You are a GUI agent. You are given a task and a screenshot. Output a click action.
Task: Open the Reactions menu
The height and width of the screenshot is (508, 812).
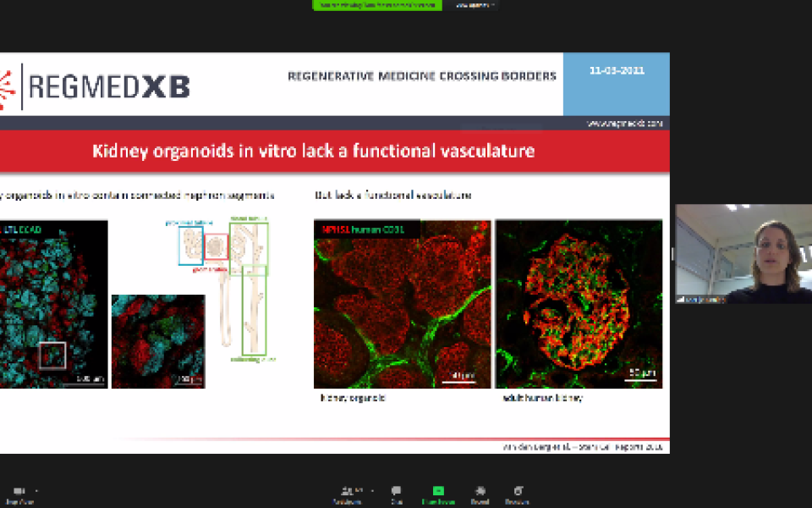(x=517, y=491)
